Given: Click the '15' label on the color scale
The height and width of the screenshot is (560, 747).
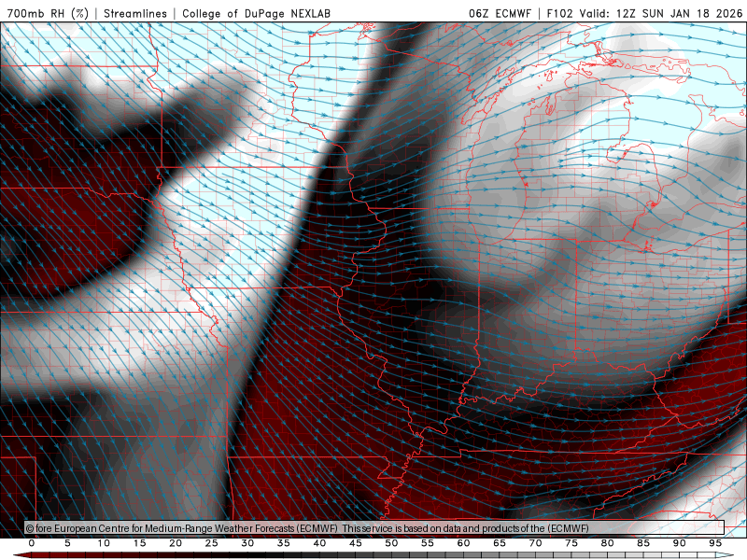Looking at the screenshot, I should 139,543.
